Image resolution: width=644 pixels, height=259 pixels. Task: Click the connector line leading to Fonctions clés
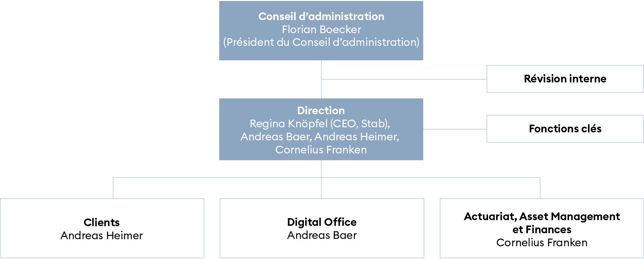454,129
